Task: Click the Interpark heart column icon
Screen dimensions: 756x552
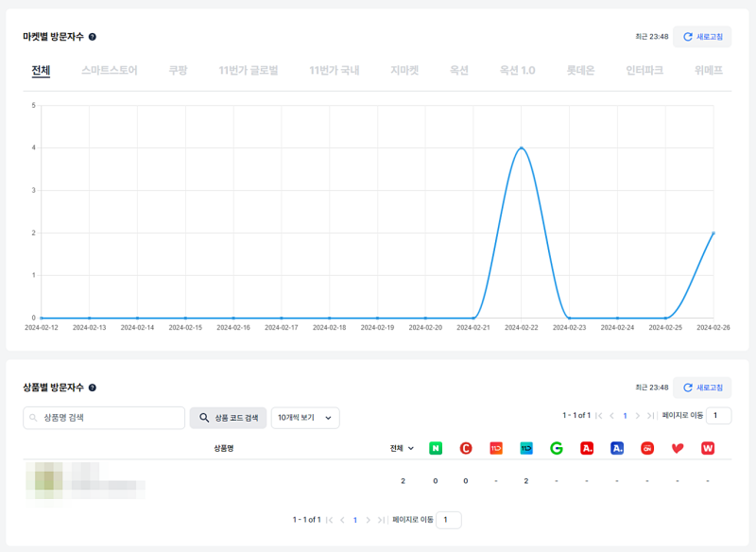Action: (x=678, y=448)
